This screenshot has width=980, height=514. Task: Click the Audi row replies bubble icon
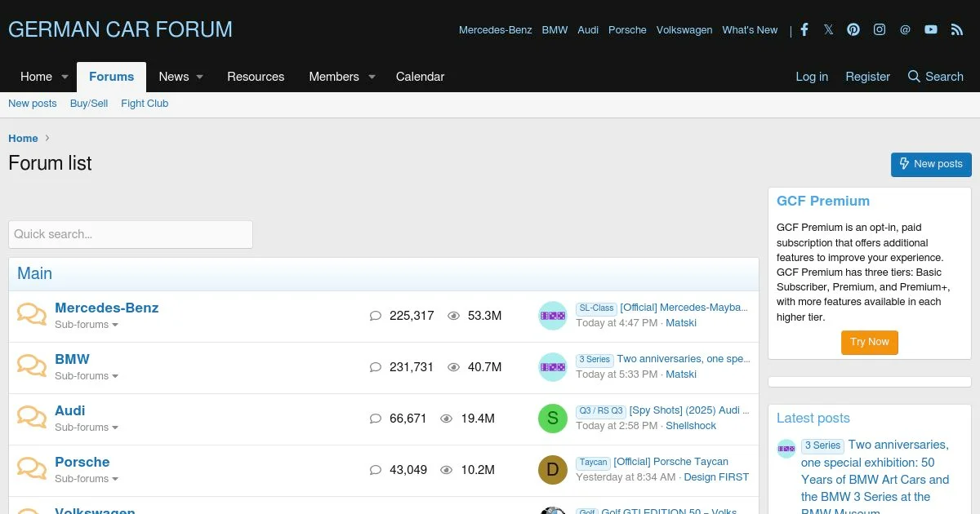coord(376,419)
